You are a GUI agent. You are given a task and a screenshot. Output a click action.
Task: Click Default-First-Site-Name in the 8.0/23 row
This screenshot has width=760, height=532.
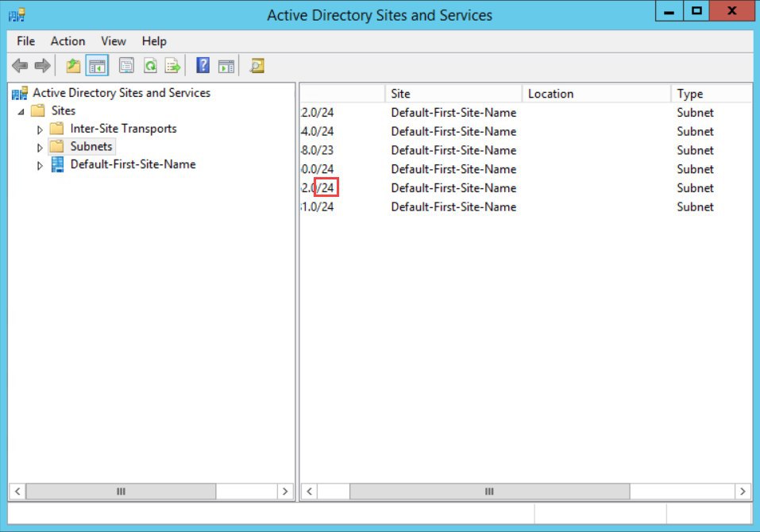[453, 150]
